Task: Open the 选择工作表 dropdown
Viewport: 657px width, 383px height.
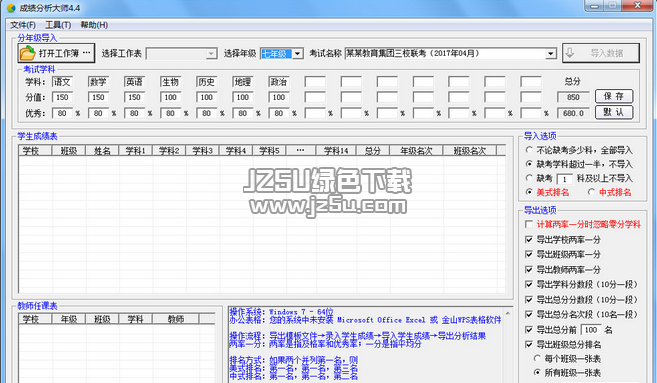Action: (x=211, y=54)
